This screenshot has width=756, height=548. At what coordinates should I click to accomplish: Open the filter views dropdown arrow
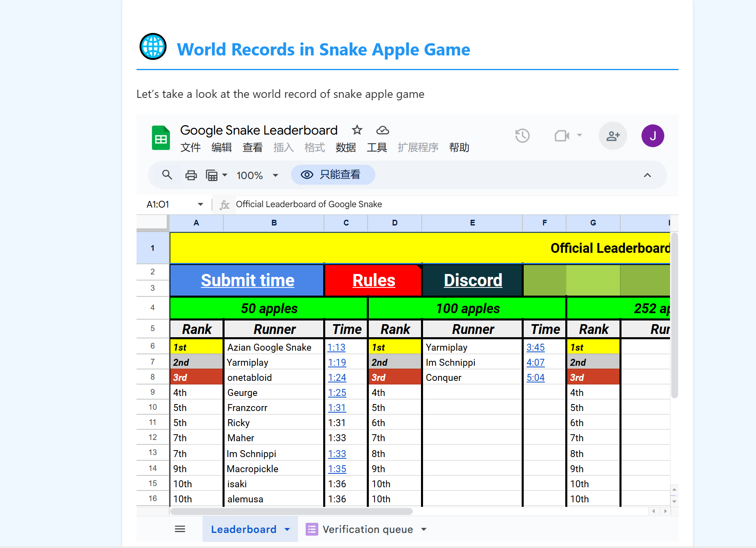click(225, 175)
